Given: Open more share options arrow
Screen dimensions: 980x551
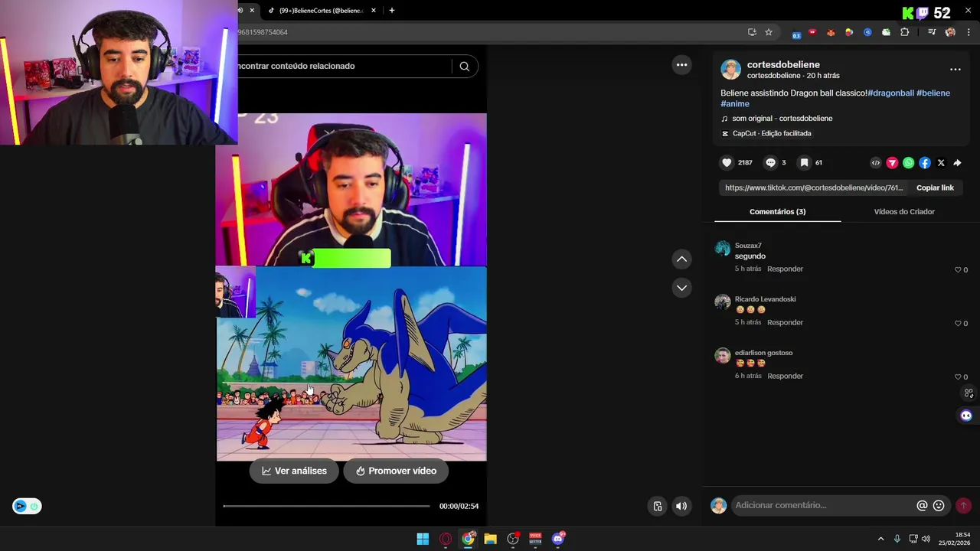Looking at the screenshot, I should point(957,163).
